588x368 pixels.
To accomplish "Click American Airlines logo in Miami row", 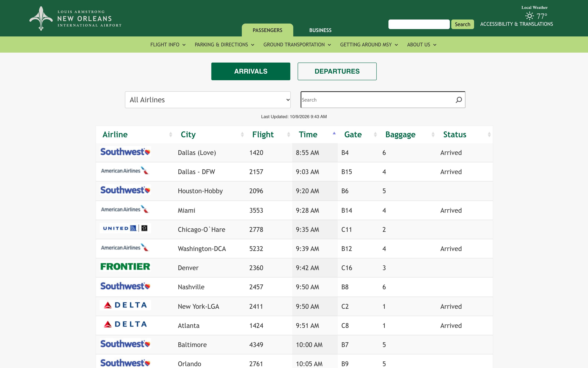I will coord(125,209).
